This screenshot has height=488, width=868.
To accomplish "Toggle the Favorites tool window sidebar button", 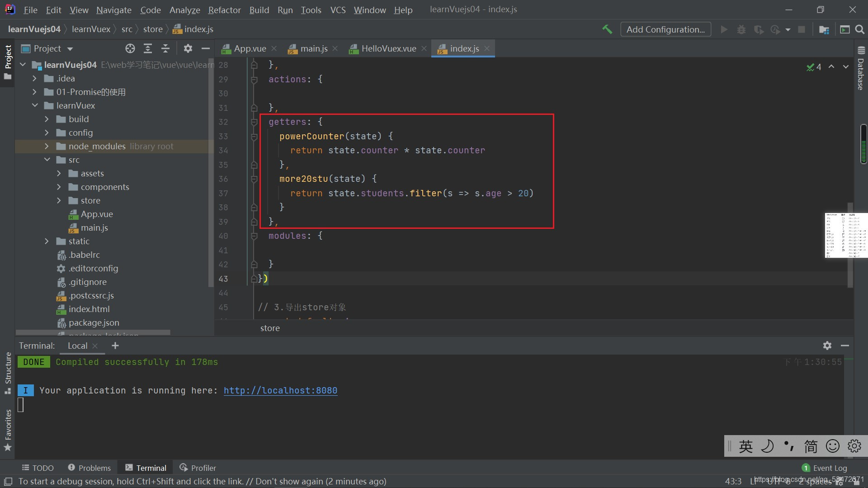I will click(x=8, y=430).
